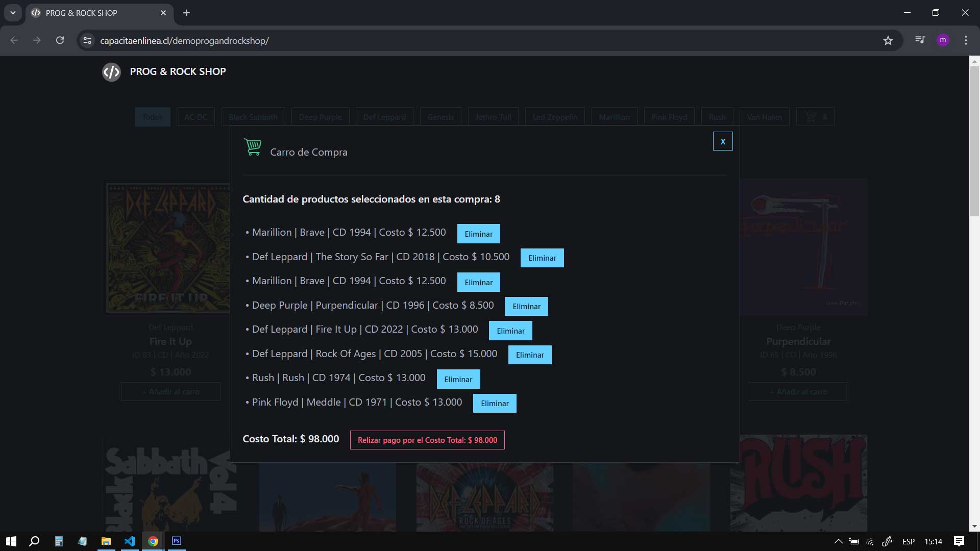This screenshot has width=980, height=551.
Task: Open Photoshop from the taskbar
Action: pyautogui.click(x=177, y=541)
